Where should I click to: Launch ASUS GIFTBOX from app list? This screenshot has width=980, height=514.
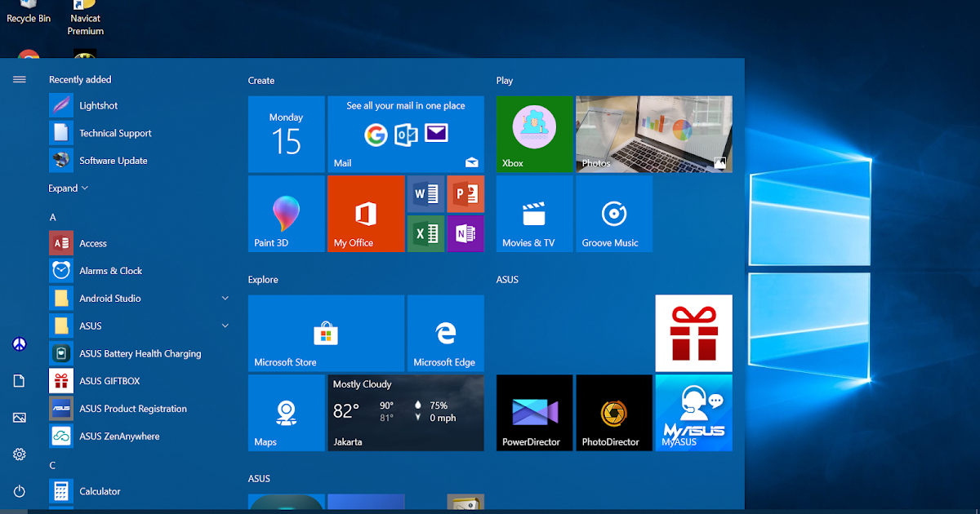(139, 381)
